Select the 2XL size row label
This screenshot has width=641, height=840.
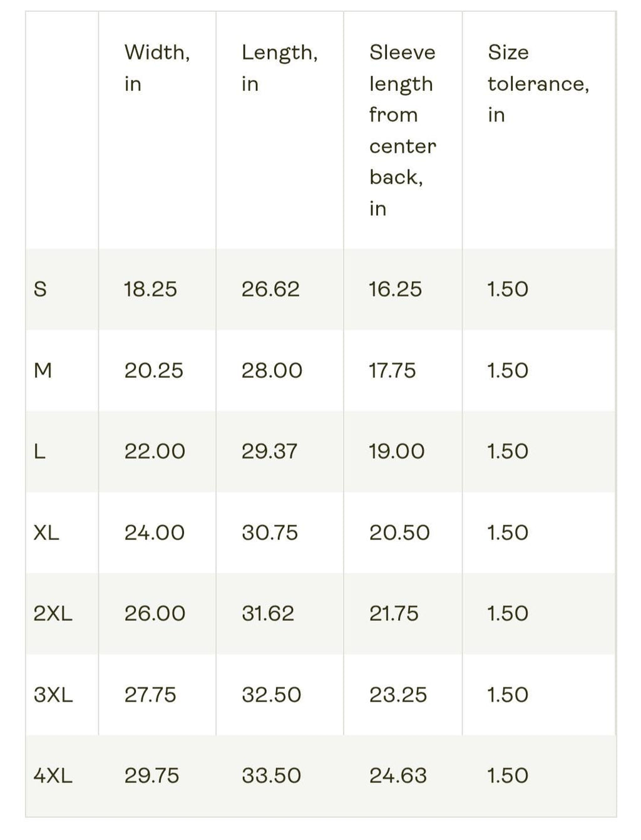(53, 614)
